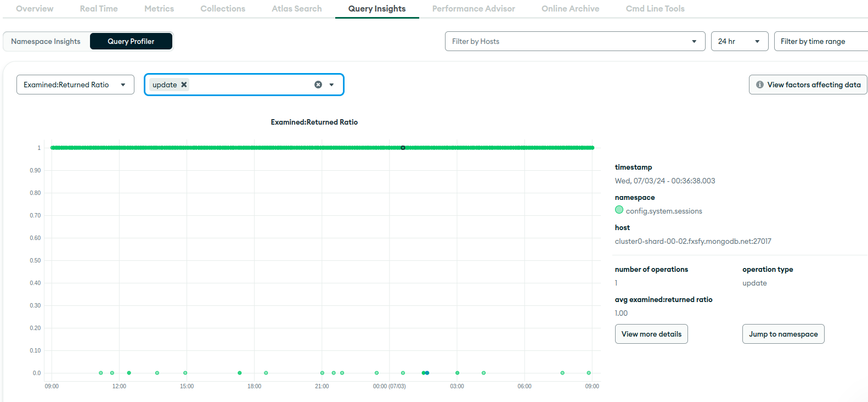Click View more details button

point(651,334)
